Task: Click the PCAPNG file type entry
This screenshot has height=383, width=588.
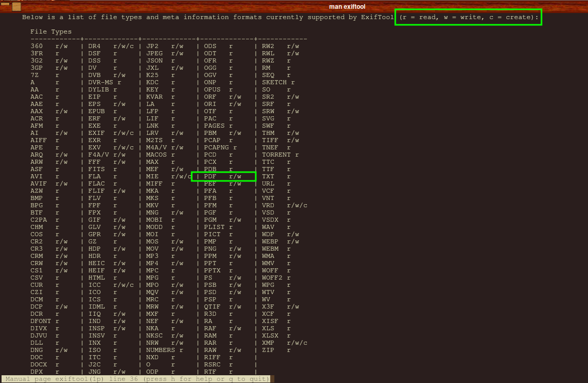Action: click(x=220, y=147)
